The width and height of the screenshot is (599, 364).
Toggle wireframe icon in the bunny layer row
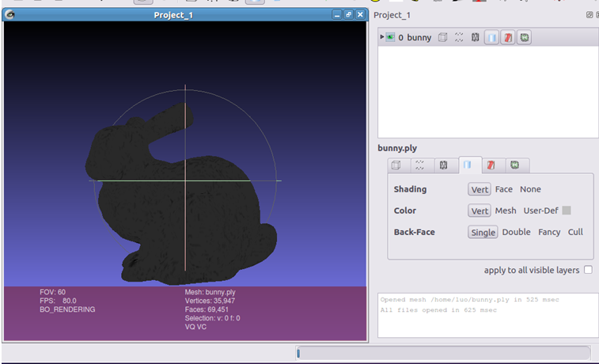click(x=475, y=37)
